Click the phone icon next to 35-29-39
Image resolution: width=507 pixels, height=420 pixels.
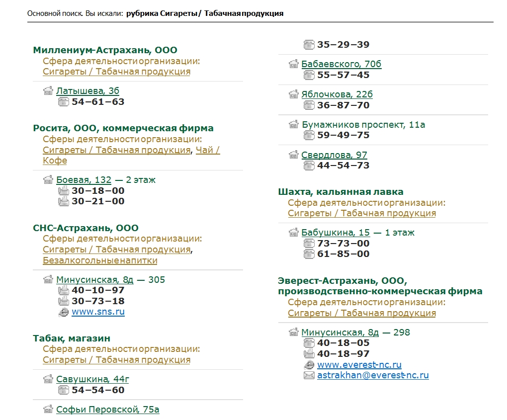click(309, 45)
